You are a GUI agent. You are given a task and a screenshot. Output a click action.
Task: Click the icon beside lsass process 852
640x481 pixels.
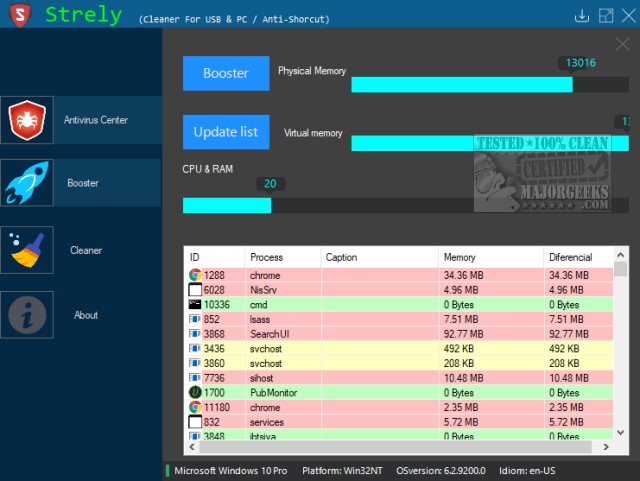(x=195, y=319)
